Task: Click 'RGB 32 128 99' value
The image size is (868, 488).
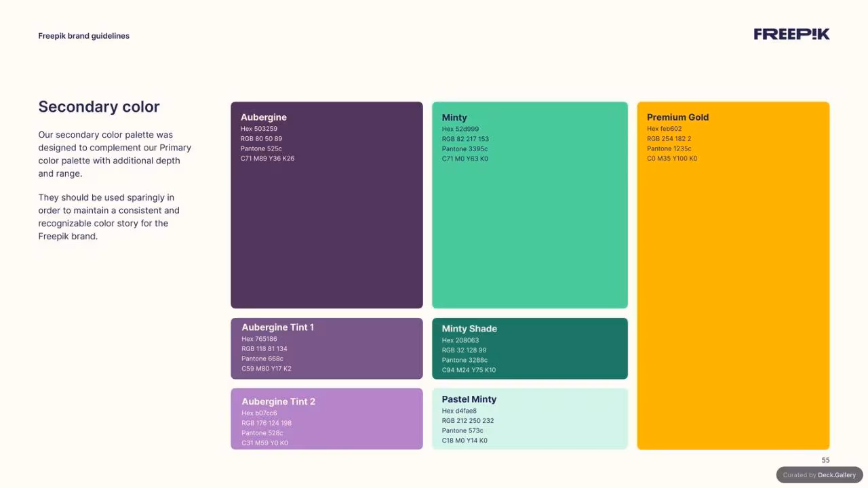Action: pyautogui.click(x=465, y=350)
